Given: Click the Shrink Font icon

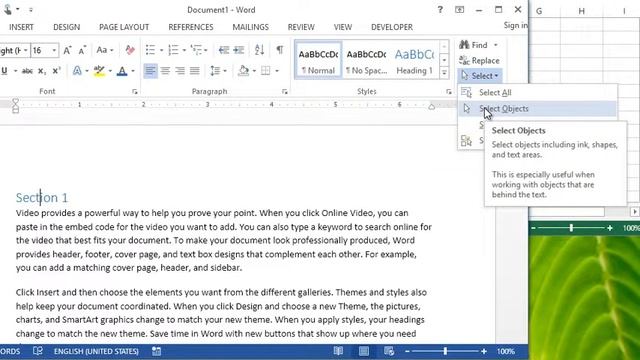Looking at the screenshot, I should pyautogui.click(x=82, y=50).
